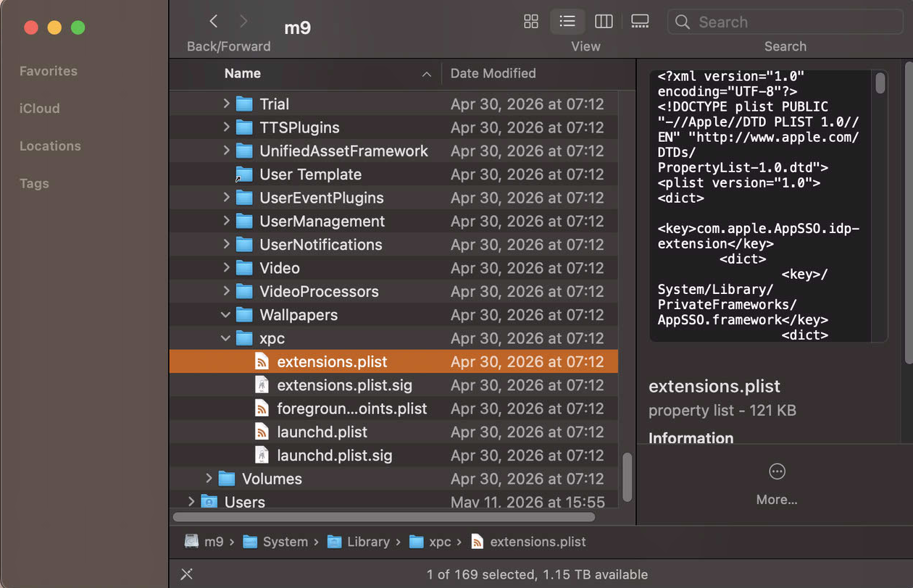Select the Video folder icon
Screen dimensions: 913x588
(244, 268)
